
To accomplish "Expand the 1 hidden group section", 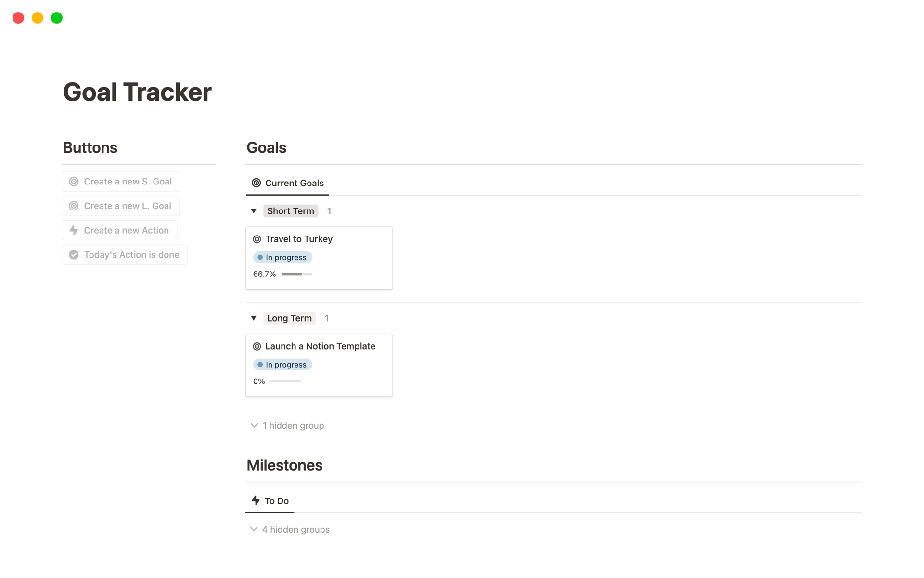I will point(287,425).
